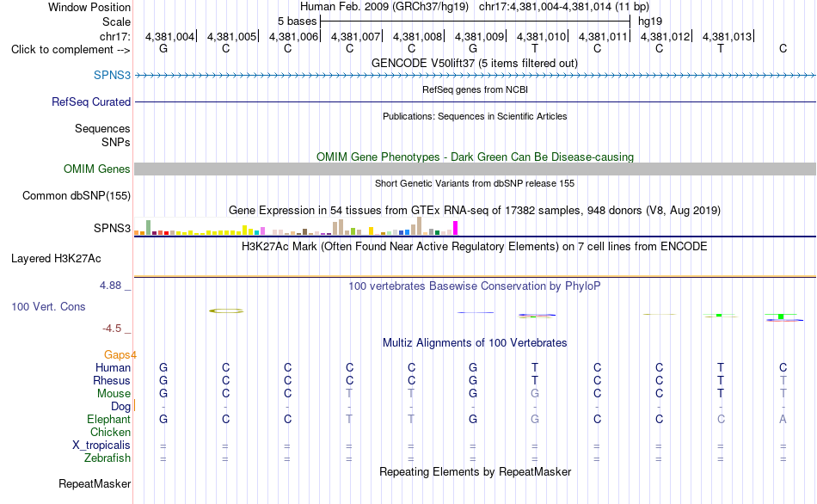Click the pale A in the Elephant row
Image resolution: width=817 pixels, height=504 pixels.
coord(783,419)
